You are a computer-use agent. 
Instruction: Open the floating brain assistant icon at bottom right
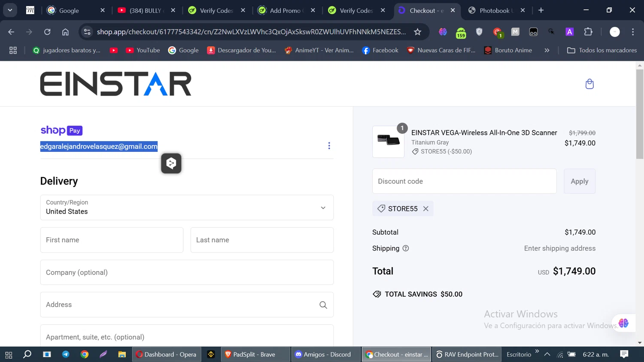pyautogui.click(x=623, y=323)
